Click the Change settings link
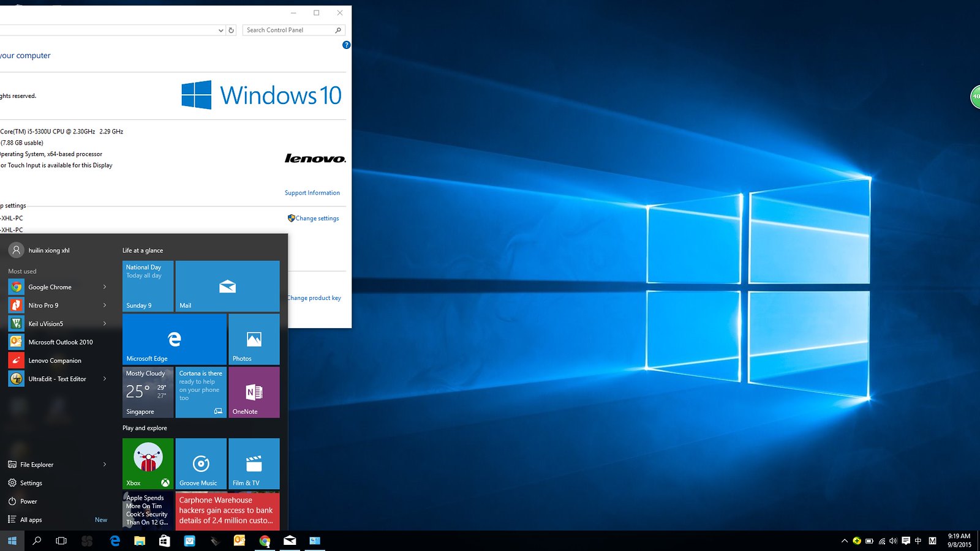This screenshot has height=551, width=980. point(317,219)
